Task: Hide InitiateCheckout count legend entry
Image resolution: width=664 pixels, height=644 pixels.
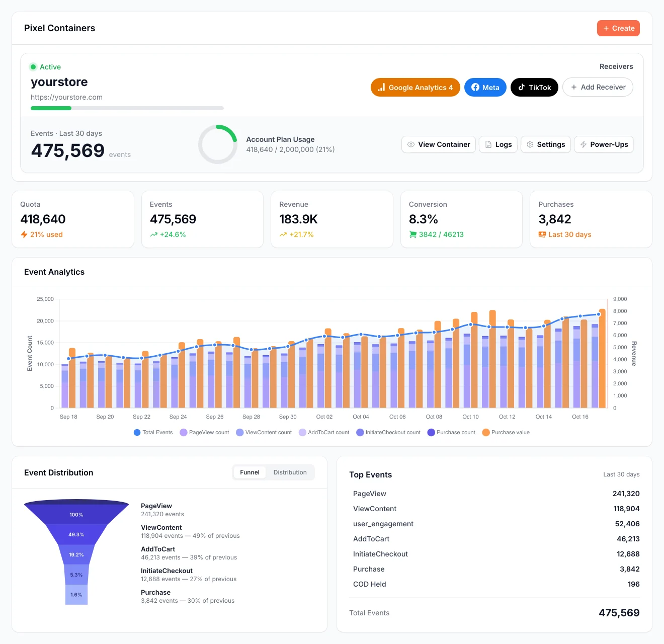Action: pyautogui.click(x=388, y=432)
